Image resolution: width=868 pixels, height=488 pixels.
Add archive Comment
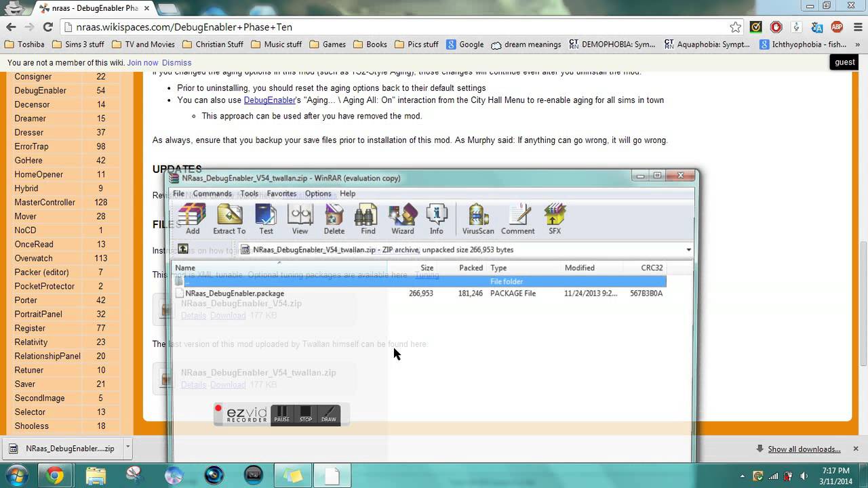pos(518,219)
